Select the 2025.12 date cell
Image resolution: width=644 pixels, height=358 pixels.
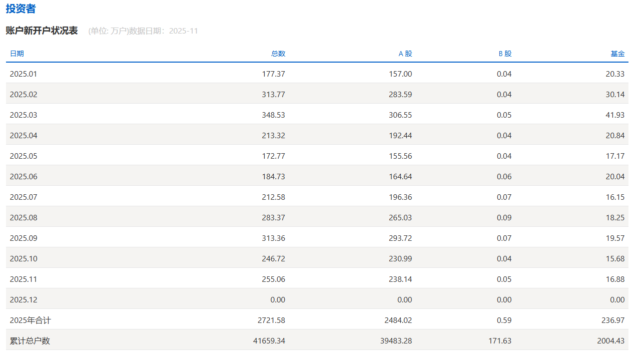(24, 300)
